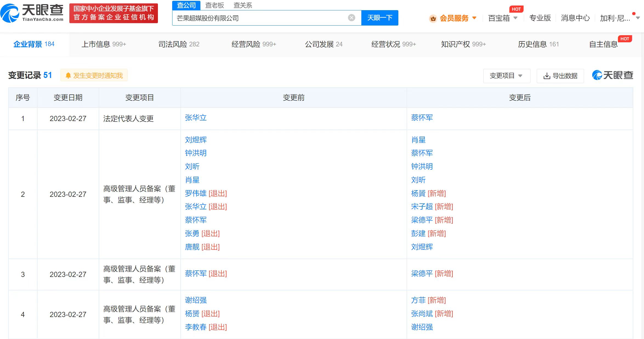The image size is (644, 339).
Task: Clear the search box with X icon
Action: (x=351, y=18)
